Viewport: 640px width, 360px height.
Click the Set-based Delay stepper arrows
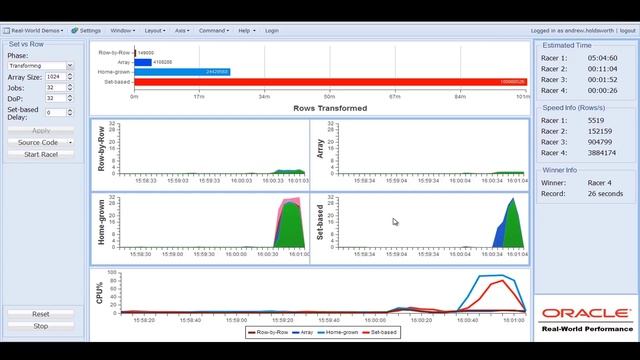tap(70, 113)
